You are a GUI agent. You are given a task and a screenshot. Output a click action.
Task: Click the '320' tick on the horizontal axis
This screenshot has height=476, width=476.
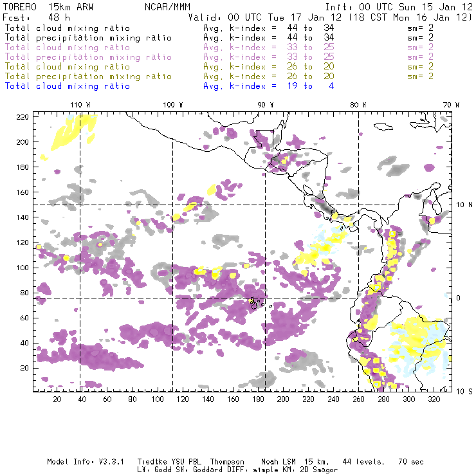click(434, 399)
